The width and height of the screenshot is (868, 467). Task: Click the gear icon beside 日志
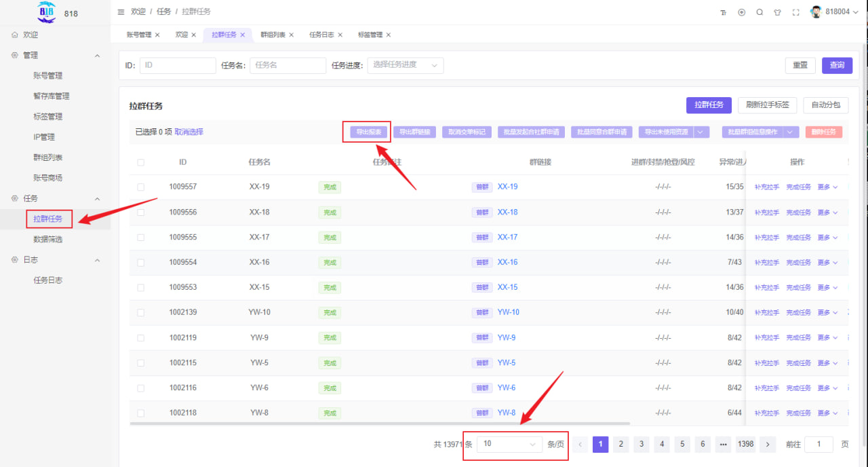coord(15,260)
